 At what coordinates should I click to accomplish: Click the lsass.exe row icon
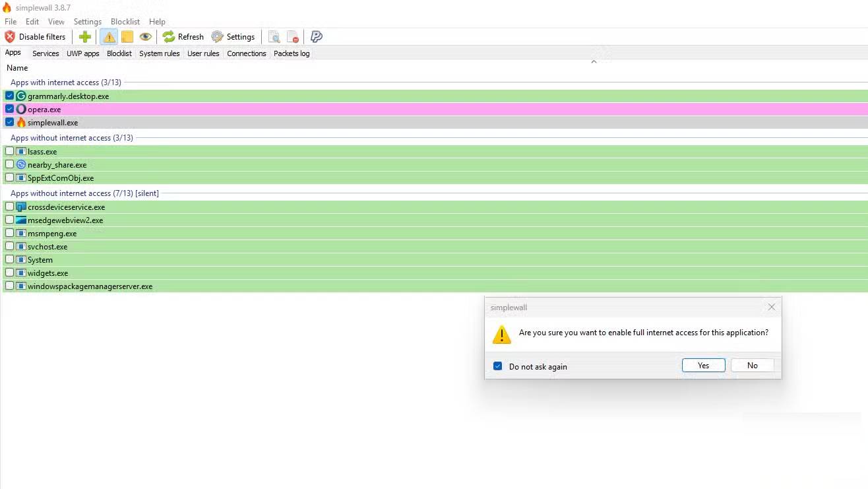[x=21, y=152]
